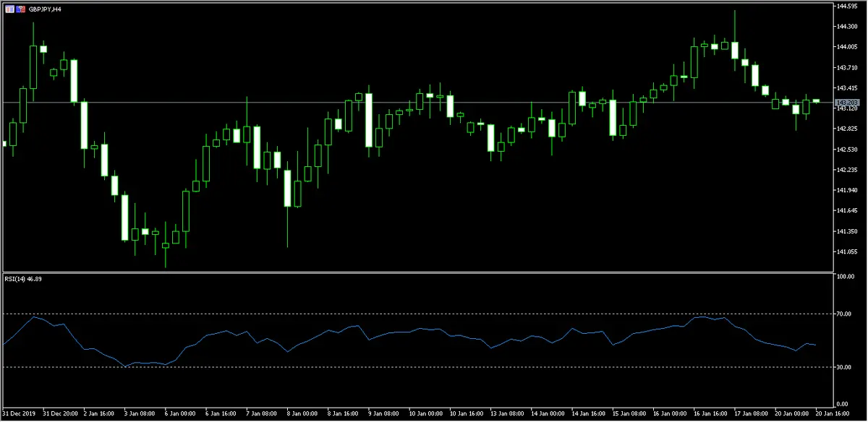The height and width of the screenshot is (422, 868).
Task: Click price scale value 141.645
Action: click(847, 211)
